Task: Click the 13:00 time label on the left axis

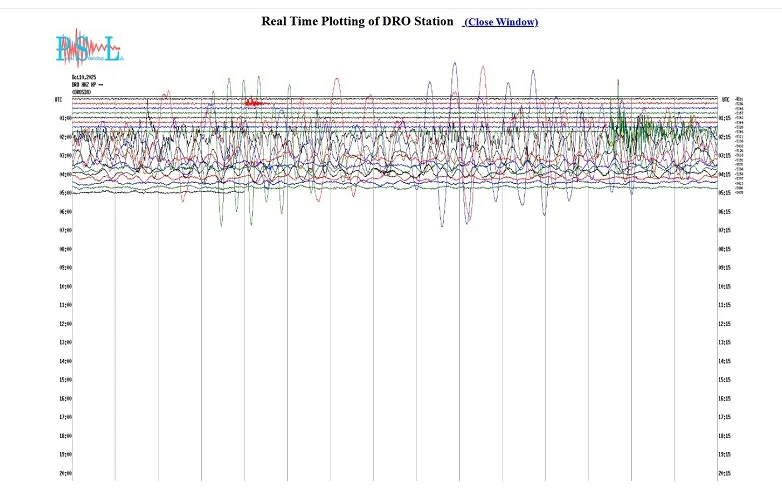Action: [x=65, y=342]
